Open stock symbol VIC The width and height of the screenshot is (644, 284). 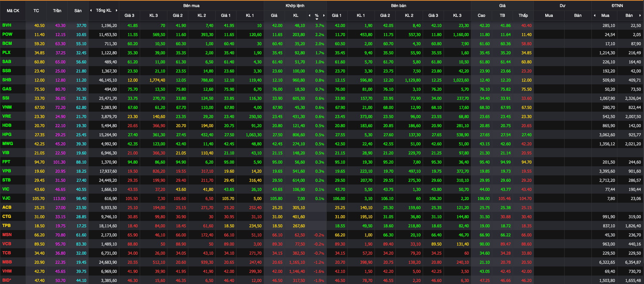(6, 189)
